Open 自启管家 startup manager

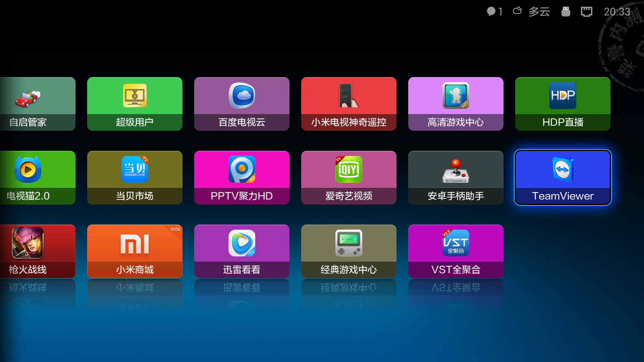pos(37,104)
